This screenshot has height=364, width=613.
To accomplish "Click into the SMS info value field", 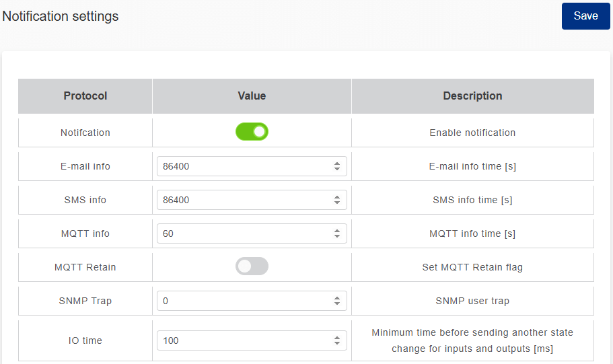I will pyautogui.click(x=242, y=200).
